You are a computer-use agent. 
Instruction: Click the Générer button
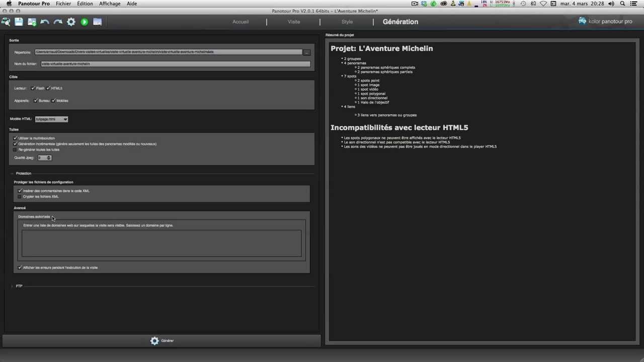click(x=162, y=340)
